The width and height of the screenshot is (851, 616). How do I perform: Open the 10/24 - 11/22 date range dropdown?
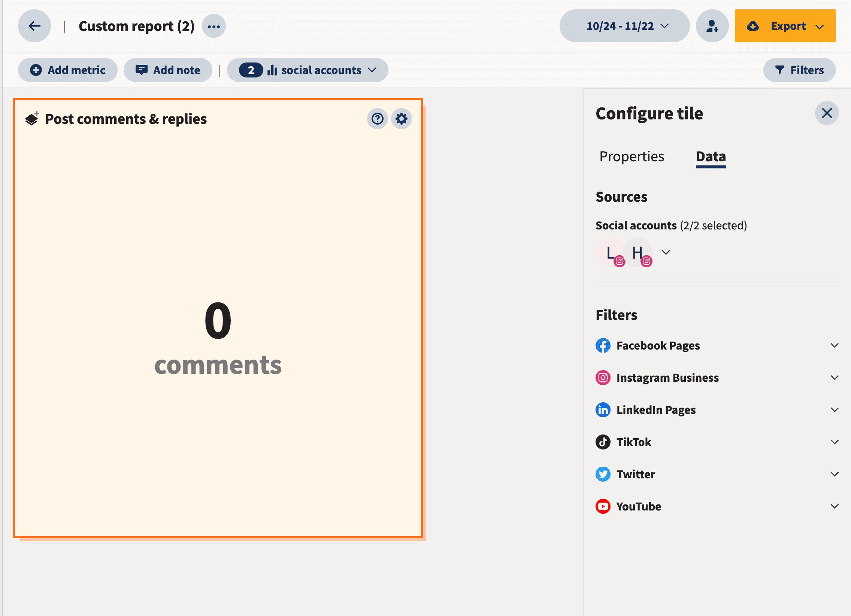tap(624, 26)
